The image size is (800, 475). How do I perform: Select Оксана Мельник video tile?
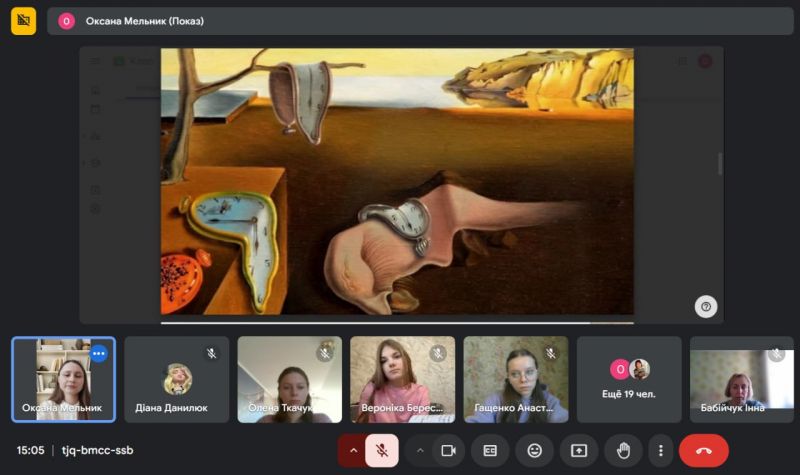(64, 379)
